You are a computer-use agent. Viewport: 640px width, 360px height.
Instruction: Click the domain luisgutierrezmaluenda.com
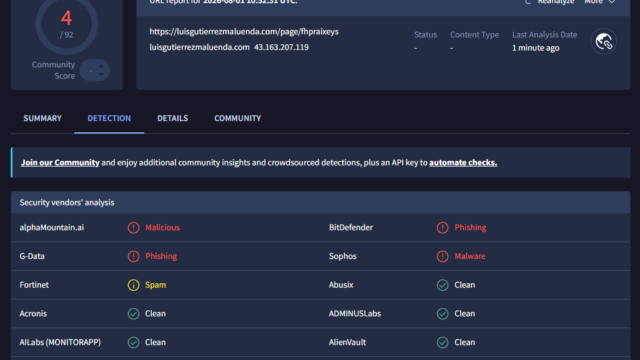pos(199,47)
